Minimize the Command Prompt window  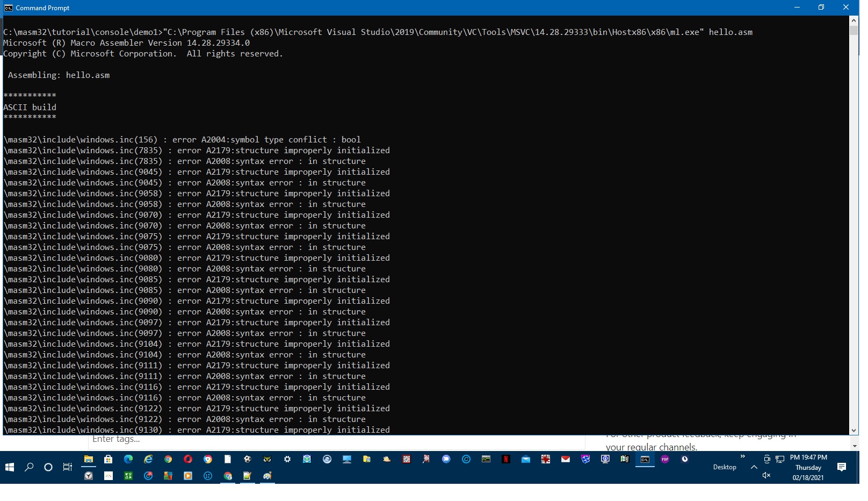(x=797, y=8)
